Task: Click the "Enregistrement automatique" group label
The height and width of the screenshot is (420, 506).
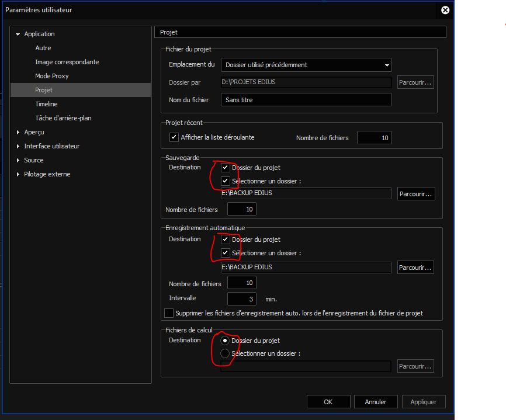Action: point(205,228)
